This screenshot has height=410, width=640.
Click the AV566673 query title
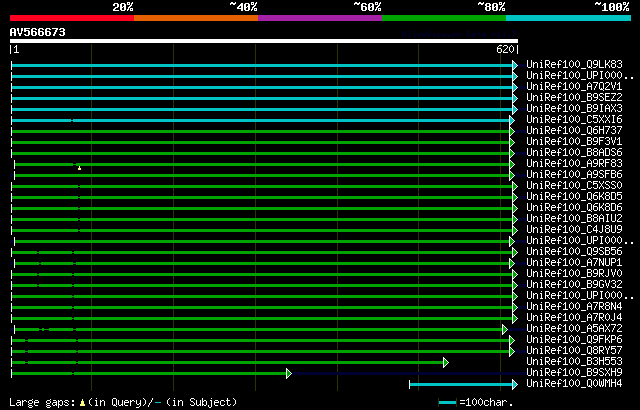pyautogui.click(x=38, y=32)
